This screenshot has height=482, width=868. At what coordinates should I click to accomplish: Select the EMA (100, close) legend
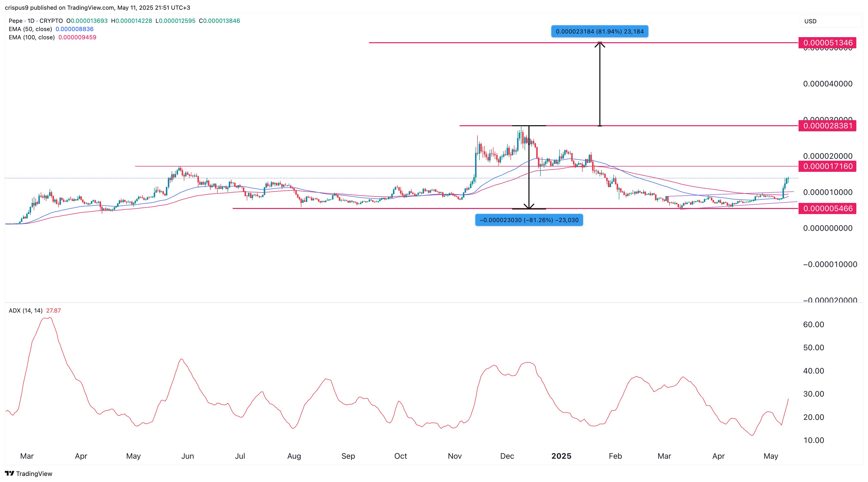32,37
